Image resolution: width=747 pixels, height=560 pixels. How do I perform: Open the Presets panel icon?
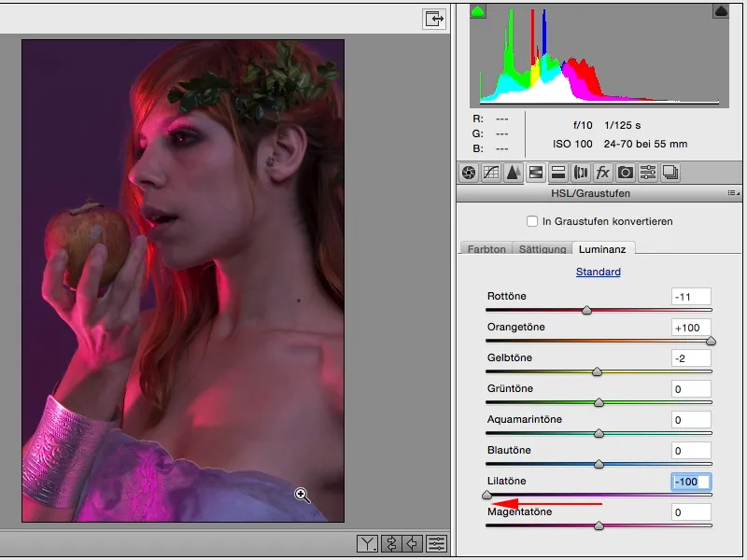pyautogui.click(x=647, y=173)
